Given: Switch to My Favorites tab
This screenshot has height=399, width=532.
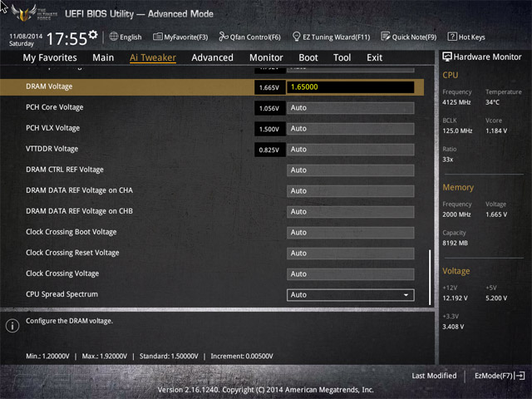Looking at the screenshot, I should tap(50, 57).
